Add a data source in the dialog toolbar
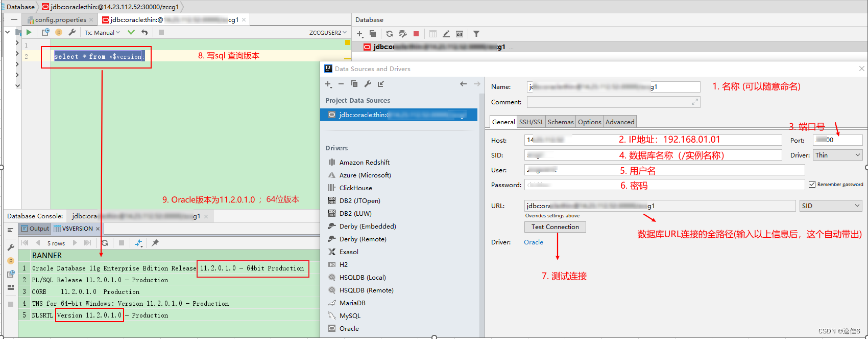Screen dimensions: 868x339 (328, 84)
